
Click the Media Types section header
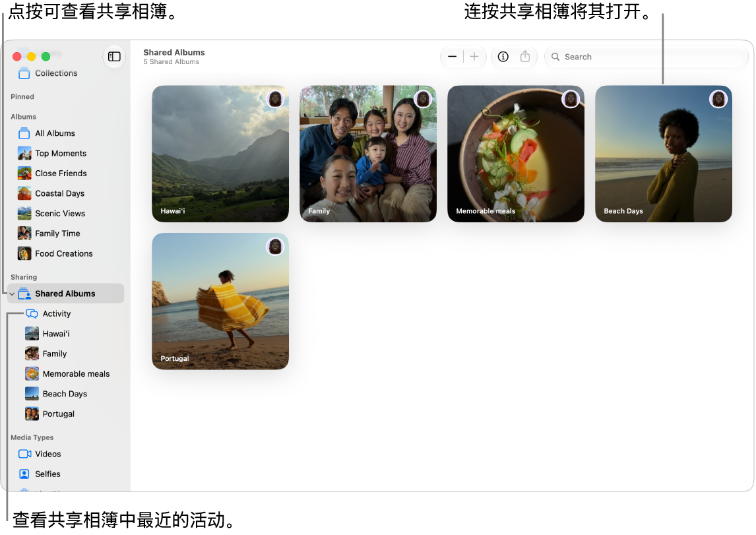pyautogui.click(x=32, y=437)
